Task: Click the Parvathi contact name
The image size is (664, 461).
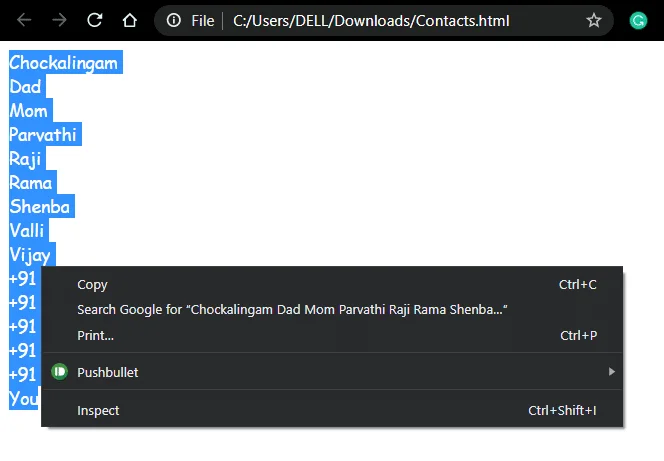Action: click(x=43, y=135)
